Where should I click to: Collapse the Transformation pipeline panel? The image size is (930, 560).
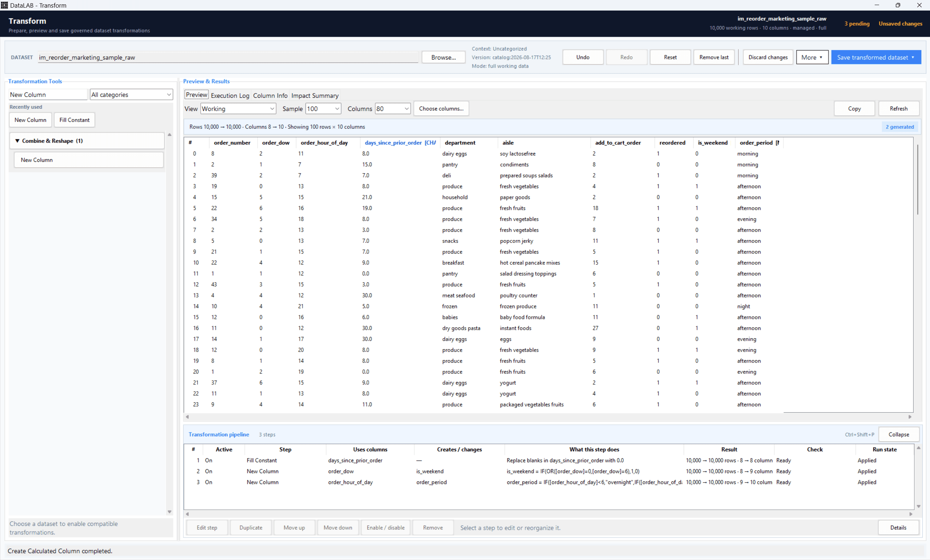[x=899, y=434]
